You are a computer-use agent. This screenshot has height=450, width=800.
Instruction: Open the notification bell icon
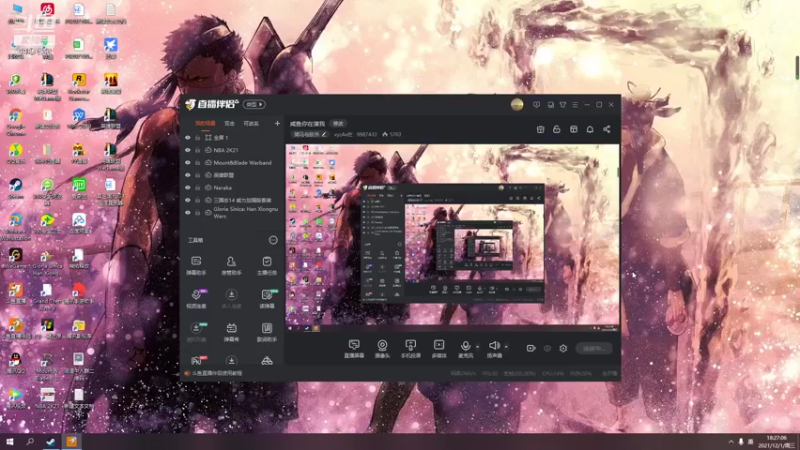tap(590, 130)
